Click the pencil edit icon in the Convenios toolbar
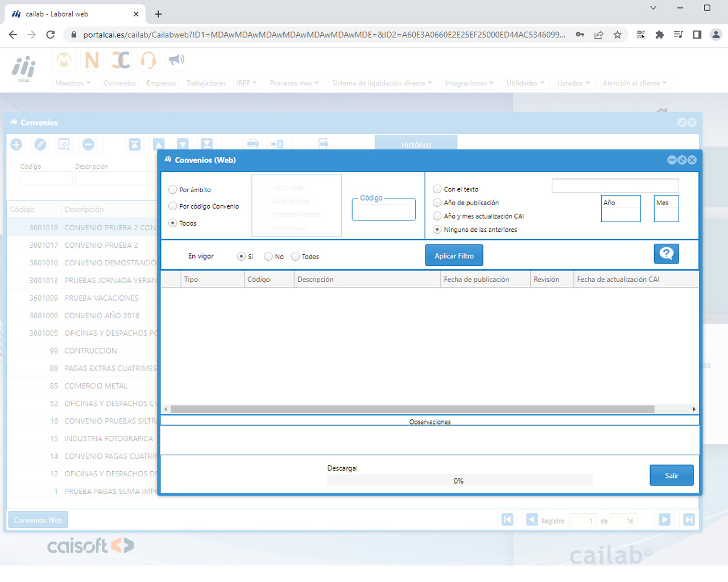Screen dimensions: 728x582 [40, 144]
